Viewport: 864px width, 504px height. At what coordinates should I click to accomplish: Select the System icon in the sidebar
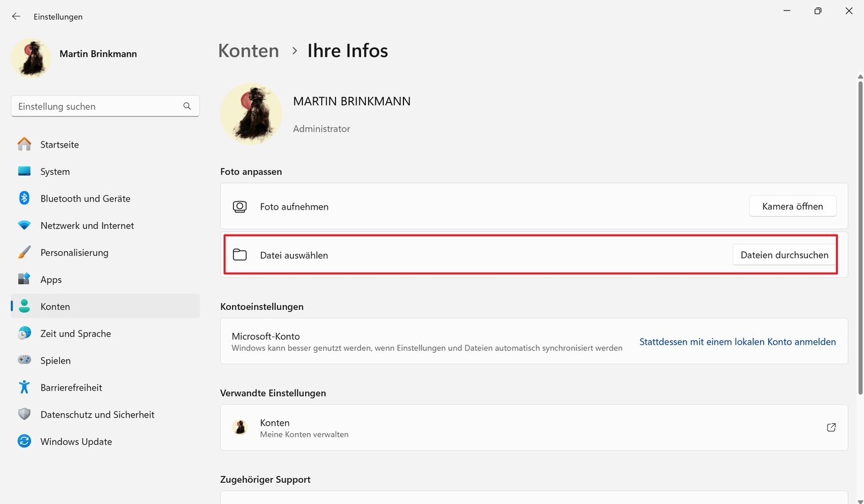(x=24, y=171)
